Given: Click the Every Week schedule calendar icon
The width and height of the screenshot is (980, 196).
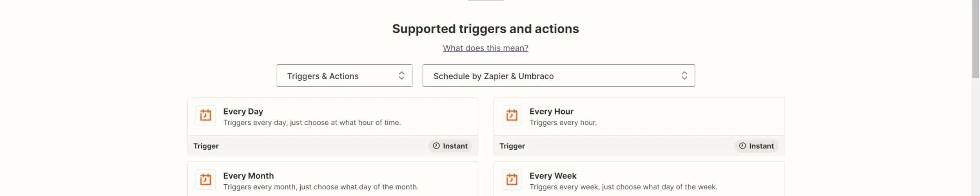Looking at the screenshot, I should (x=512, y=180).
